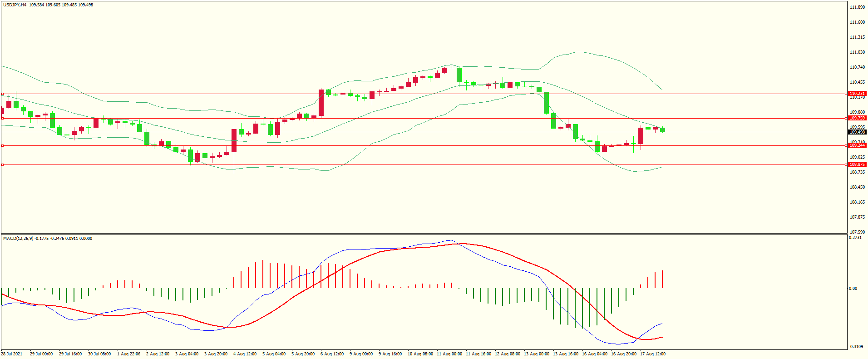
Task: Click the 5 Aug 04:00 time label
Action: [274, 354]
